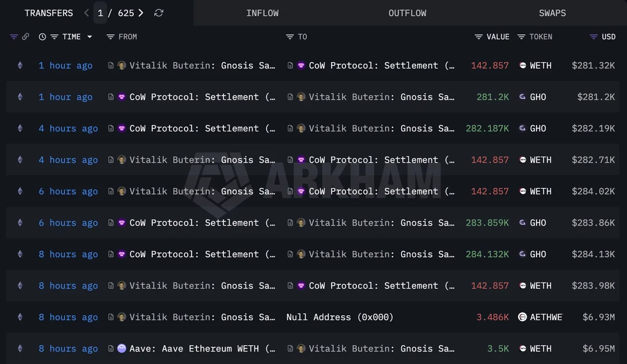Viewport: 627px width, 364px height.
Task: Click the purple filter icon in header
Action: [14, 37]
